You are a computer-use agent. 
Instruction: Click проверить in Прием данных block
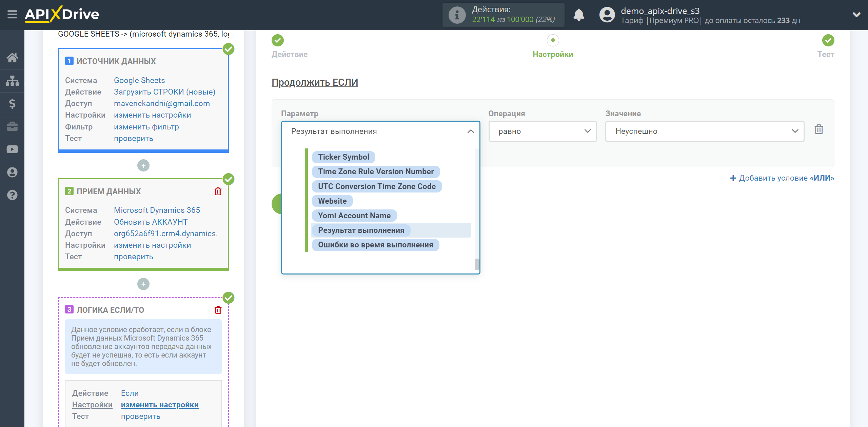tap(133, 257)
